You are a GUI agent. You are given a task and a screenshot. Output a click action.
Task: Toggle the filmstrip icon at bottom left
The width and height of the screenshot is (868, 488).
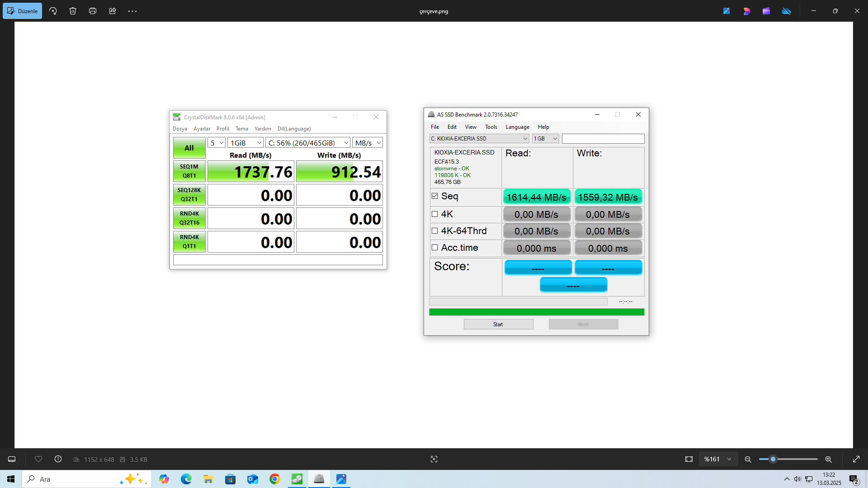pos(12,459)
